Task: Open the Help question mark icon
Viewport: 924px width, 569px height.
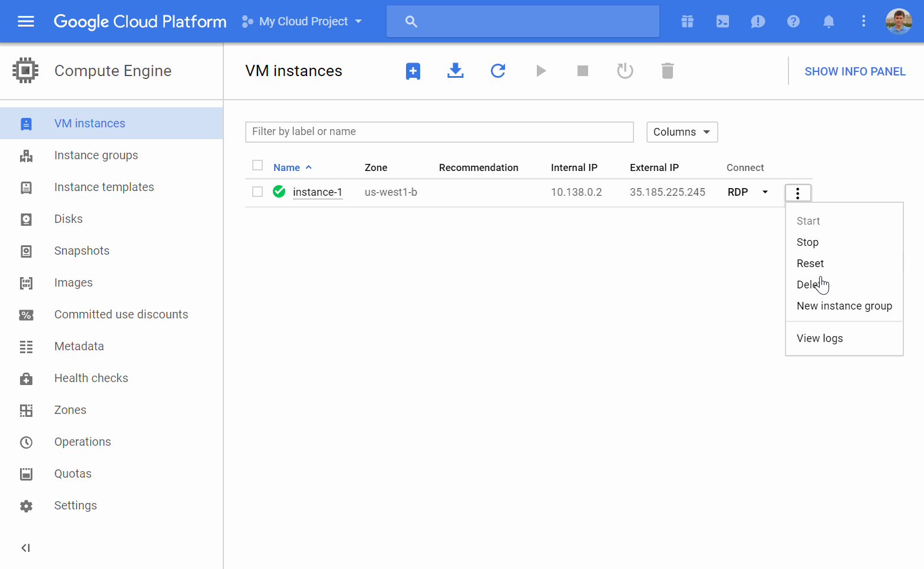Action: (793, 22)
